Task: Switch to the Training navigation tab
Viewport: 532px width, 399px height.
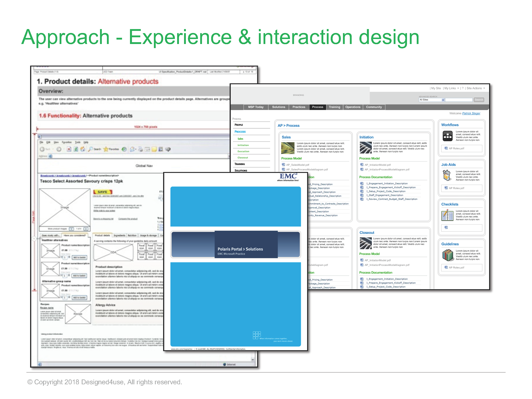Action: click(x=334, y=107)
